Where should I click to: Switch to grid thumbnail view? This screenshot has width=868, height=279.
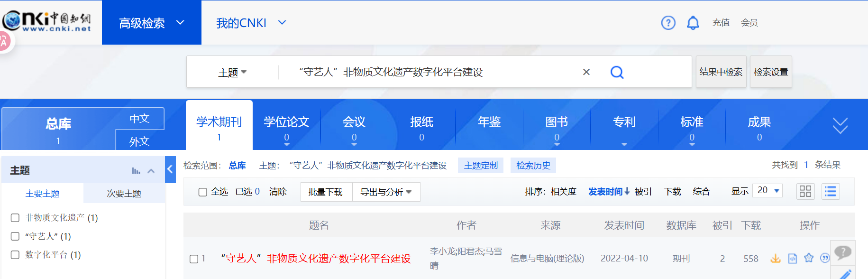coord(805,191)
